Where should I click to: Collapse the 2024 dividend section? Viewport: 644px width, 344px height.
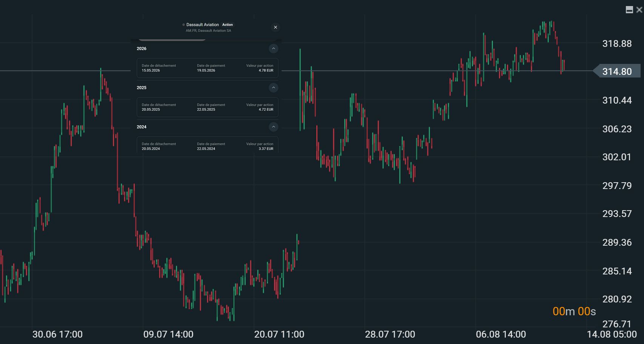pyautogui.click(x=274, y=127)
